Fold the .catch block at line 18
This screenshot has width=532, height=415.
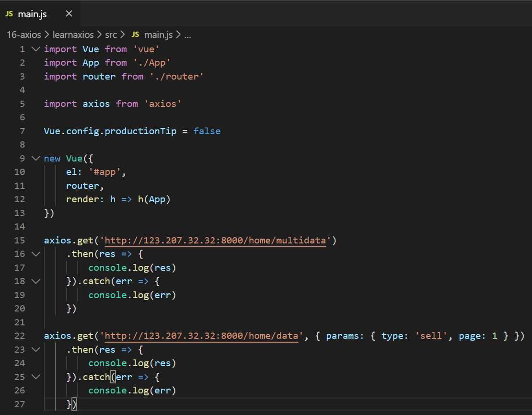(x=35, y=281)
